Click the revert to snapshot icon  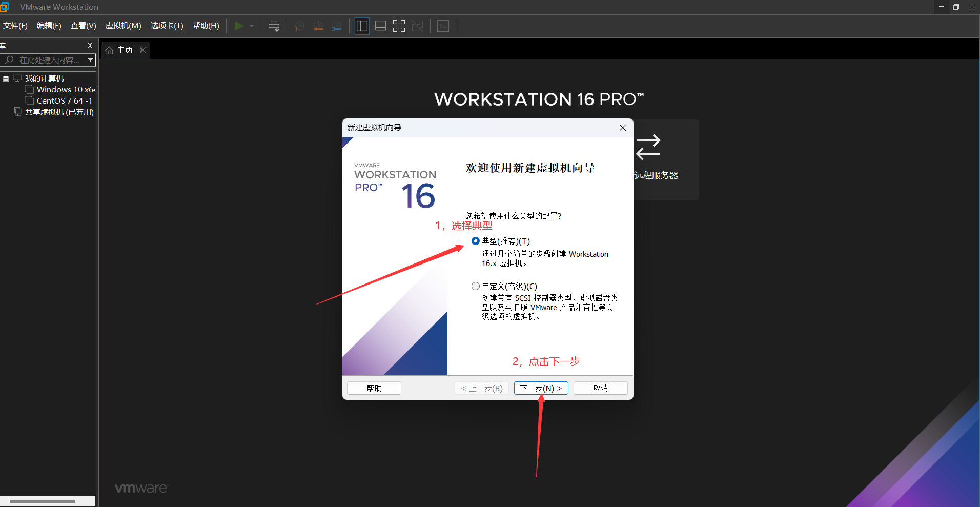tap(318, 26)
